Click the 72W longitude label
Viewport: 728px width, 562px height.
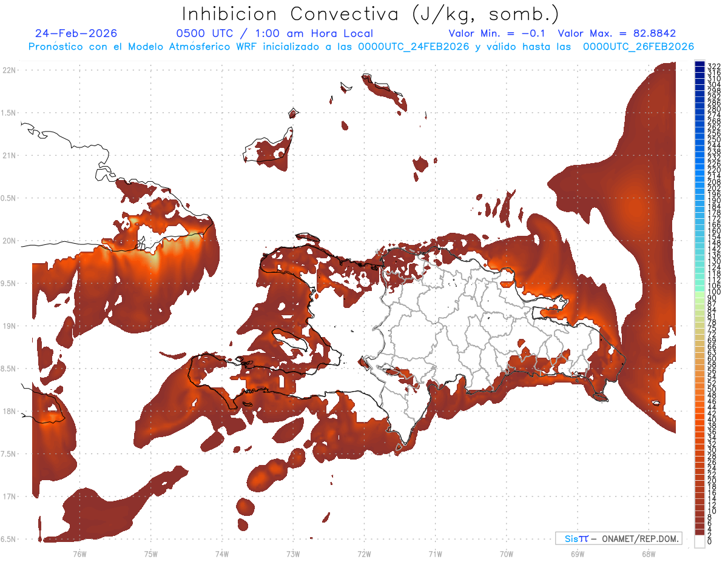tap(364, 554)
